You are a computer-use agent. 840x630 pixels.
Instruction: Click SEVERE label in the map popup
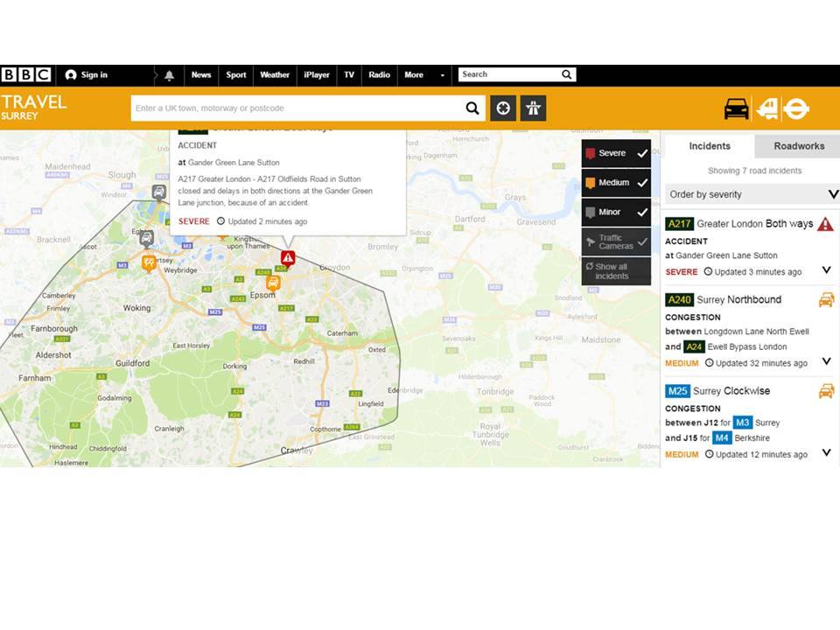194,221
